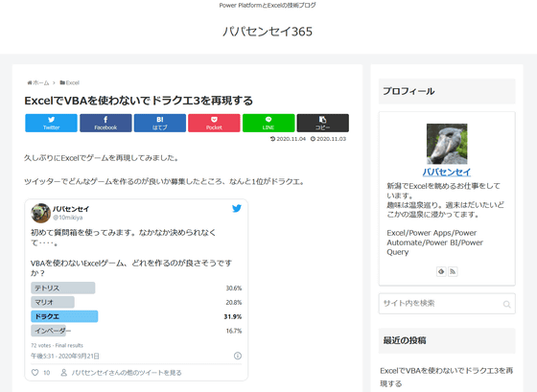Click the 31.9% poll percentage

coord(233,316)
